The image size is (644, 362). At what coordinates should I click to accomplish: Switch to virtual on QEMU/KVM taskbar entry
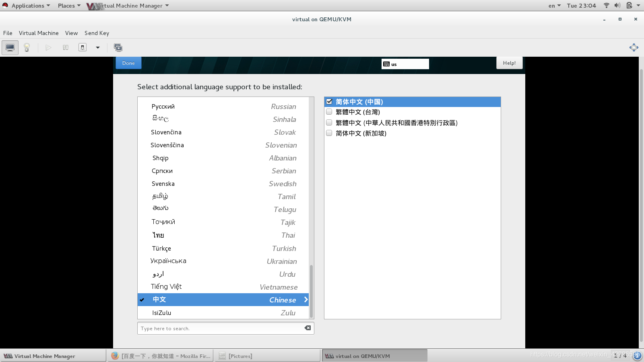[x=374, y=356]
